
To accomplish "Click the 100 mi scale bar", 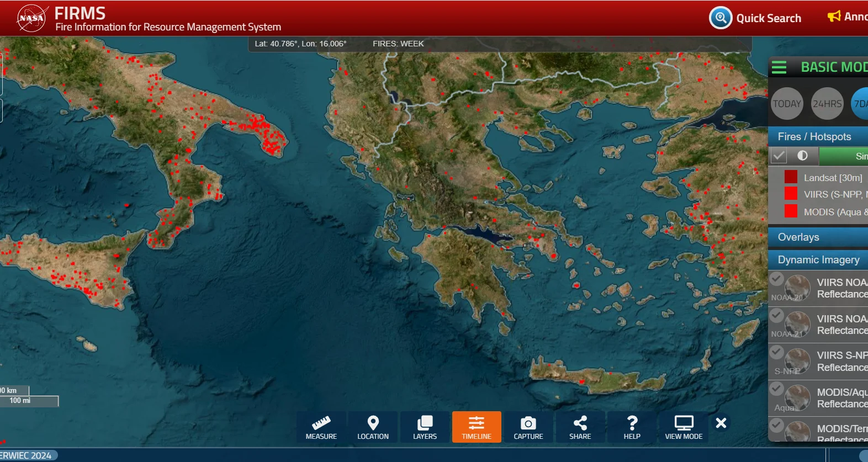I will tap(29, 401).
